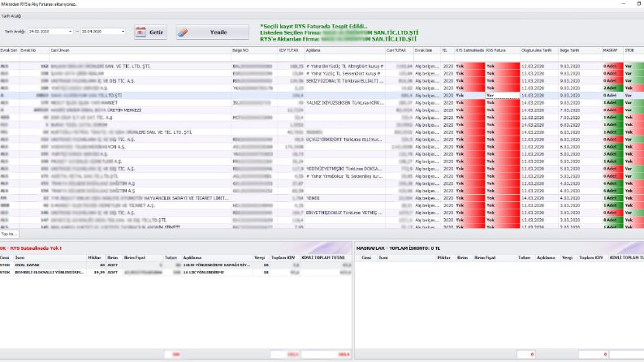The image size is (644, 362).
Task: Click the Yenile refresh button
Action: [212, 32]
